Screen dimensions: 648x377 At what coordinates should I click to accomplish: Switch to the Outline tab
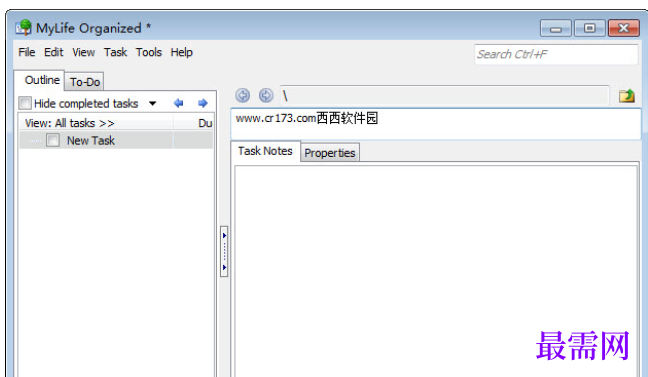coord(40,80)
